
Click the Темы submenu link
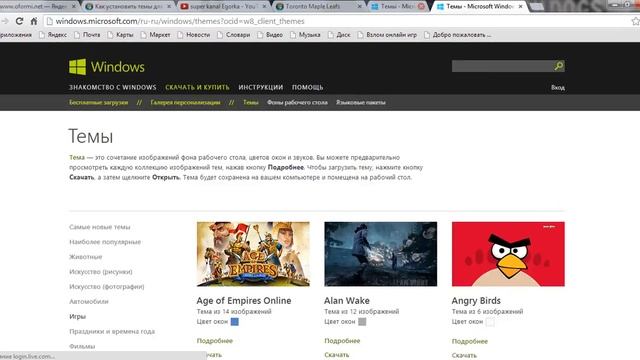pyautogui.click(x=251, y=102)
